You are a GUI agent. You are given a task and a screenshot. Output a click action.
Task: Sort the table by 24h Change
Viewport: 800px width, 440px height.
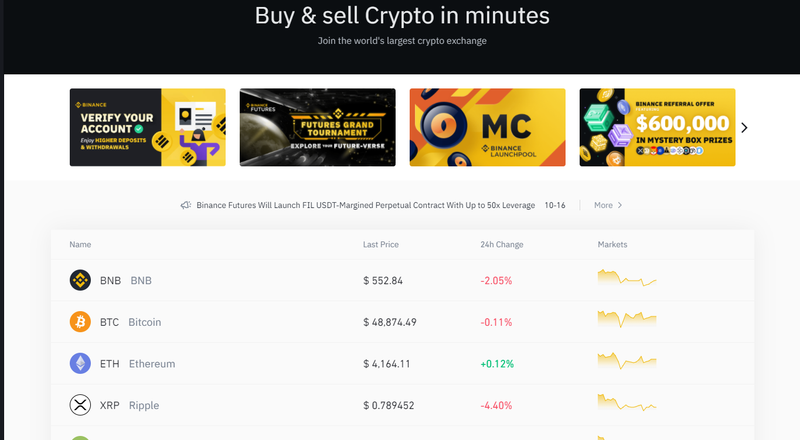pyautogui.click(x=501, y=245)
